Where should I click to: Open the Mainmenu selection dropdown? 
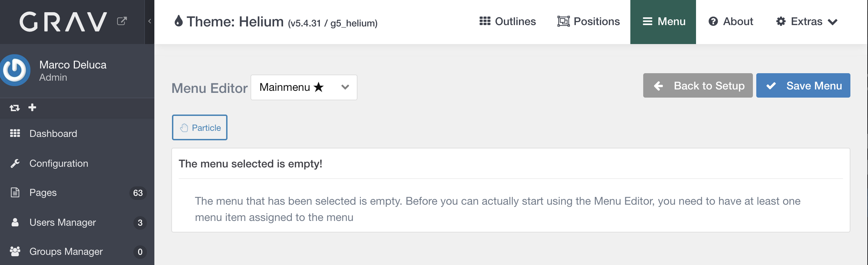point(303,87)
